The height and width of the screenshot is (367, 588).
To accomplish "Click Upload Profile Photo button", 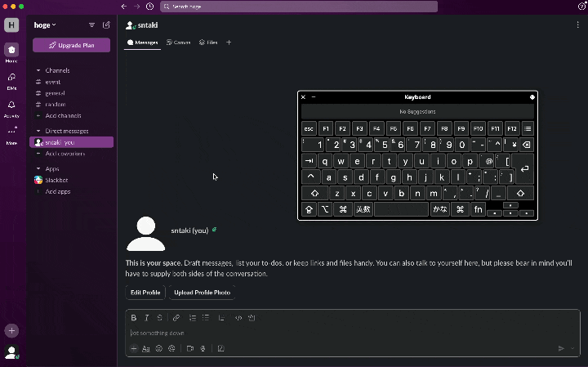I will click(x=203, y=293).
